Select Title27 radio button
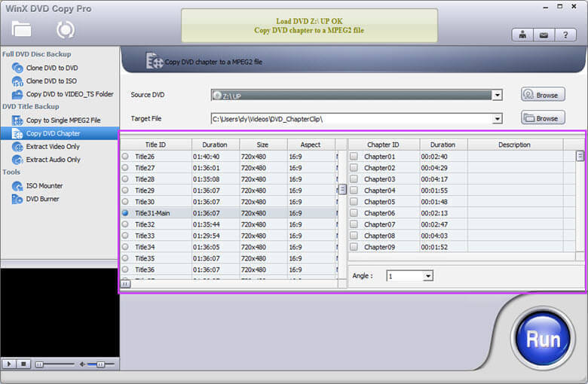This screenshot has height=384, width=588. pyautogui.click(x=125, y=167)
